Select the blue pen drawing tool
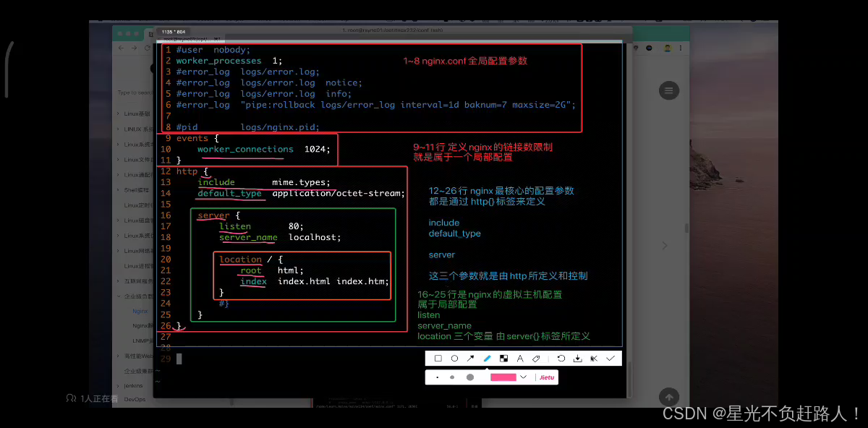The image size is (868, 428). [x=488, y=358]
